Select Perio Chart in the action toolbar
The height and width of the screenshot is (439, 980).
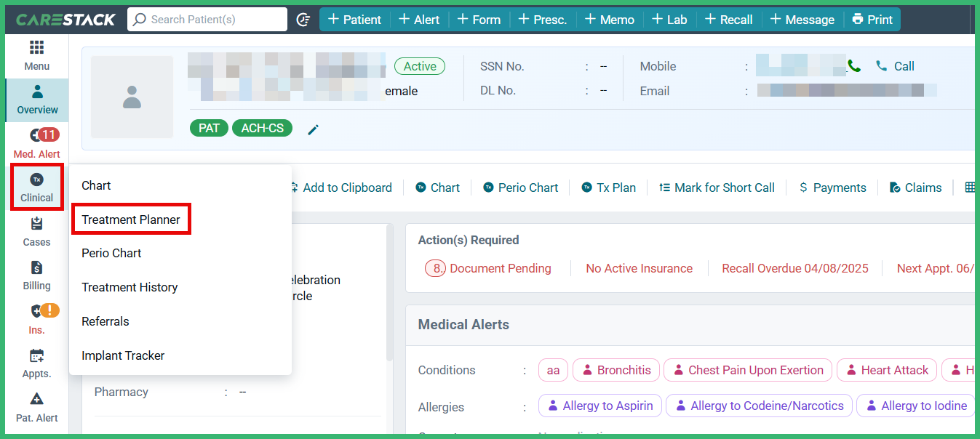point(521,187)
